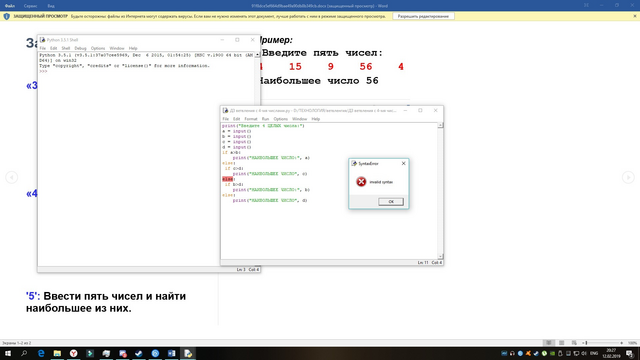Open the Debug menu in Python Shell
Screen dimensions: 640x360
(x=80, y=48)
